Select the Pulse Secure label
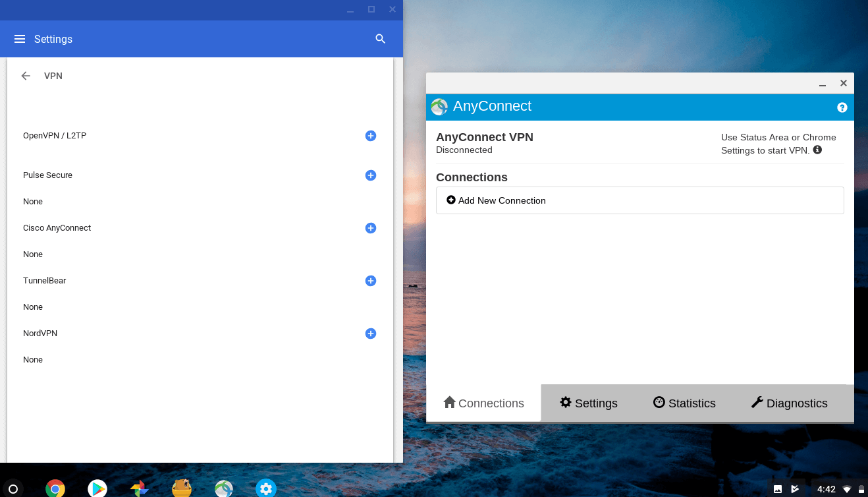 click(x=47, y=175)
